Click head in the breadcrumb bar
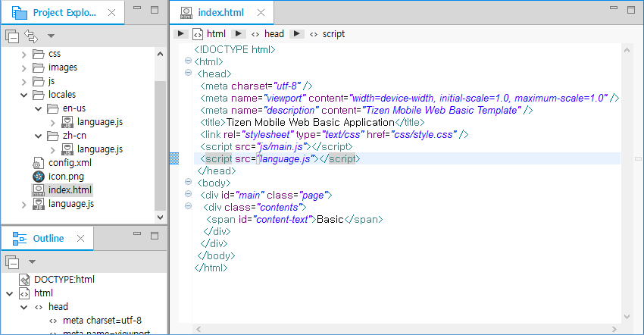The image size is (644, 335). click(274, 34)
